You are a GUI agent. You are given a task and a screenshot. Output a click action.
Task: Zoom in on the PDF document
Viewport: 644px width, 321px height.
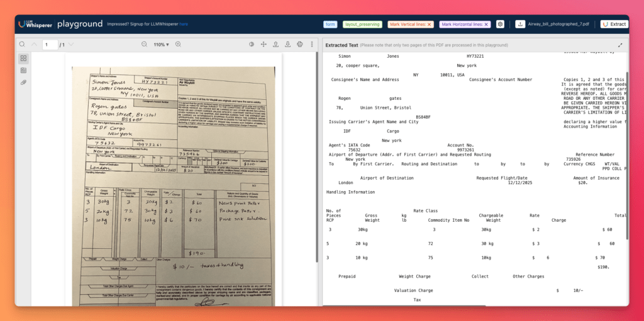coord(178,45)
